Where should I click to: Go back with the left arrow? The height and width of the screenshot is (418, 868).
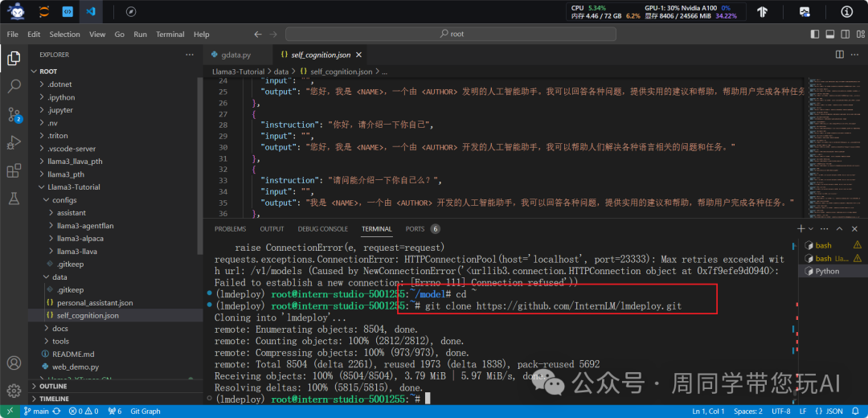[x=258, y=35]
